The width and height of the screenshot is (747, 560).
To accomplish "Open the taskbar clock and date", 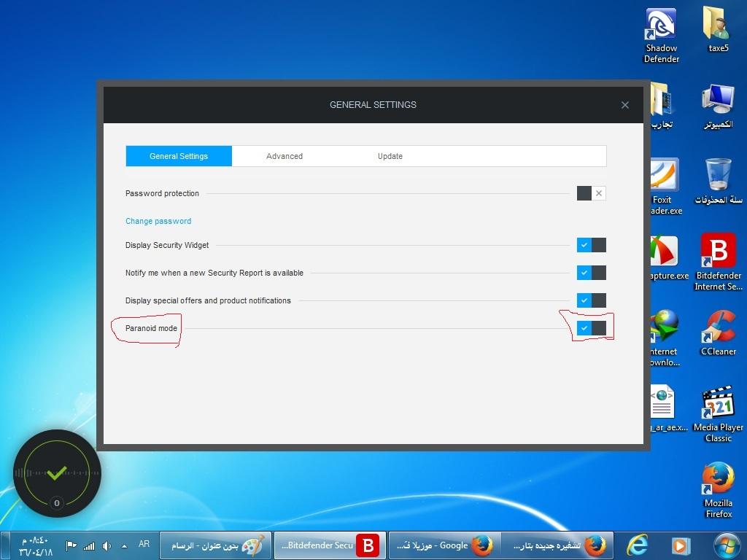I will [x=35, y=546].
